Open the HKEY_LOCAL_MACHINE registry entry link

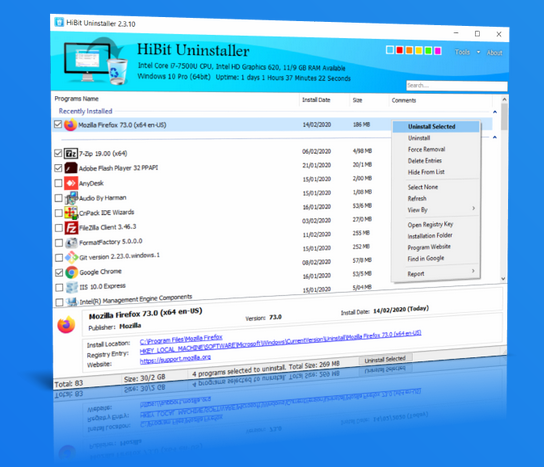click(x=280, y=342)
